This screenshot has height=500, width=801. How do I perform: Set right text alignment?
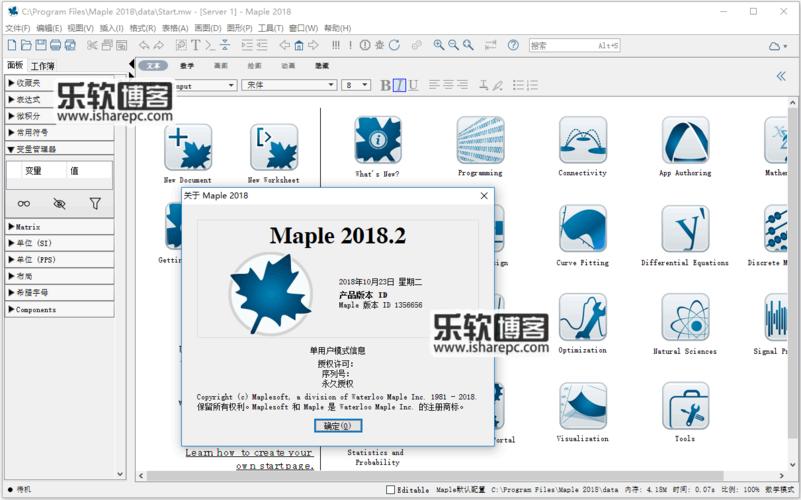coord(462,85)
